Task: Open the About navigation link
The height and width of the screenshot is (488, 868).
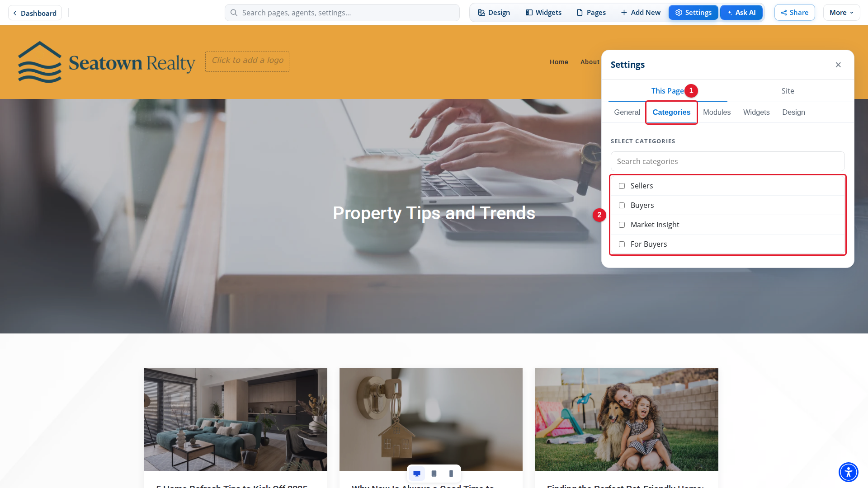Action: pos(590,62)
